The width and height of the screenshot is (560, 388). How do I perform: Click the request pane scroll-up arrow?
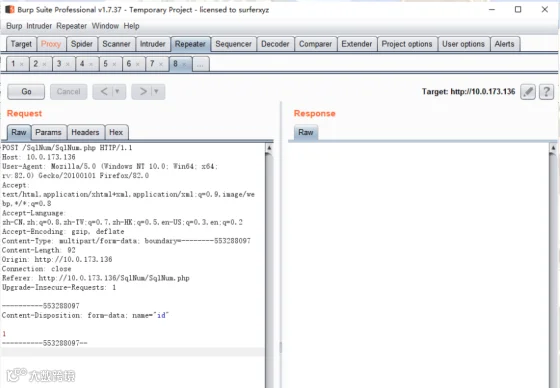tap(269, 148)
